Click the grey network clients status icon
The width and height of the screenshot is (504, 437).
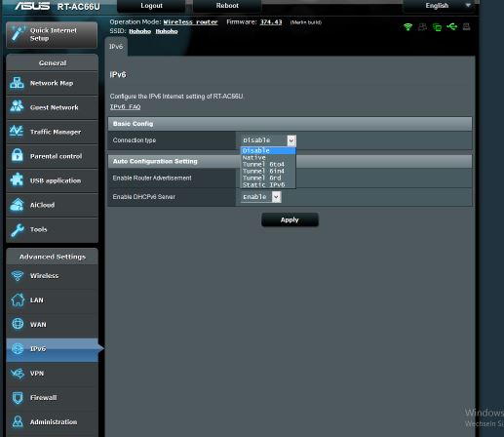(422, 26)
